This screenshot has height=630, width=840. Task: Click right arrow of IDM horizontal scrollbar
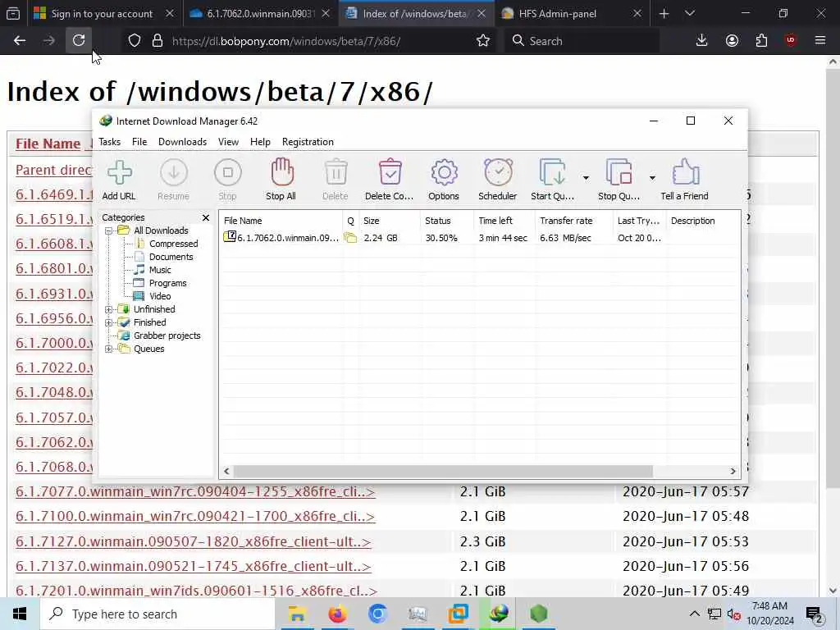click(733, 472)
